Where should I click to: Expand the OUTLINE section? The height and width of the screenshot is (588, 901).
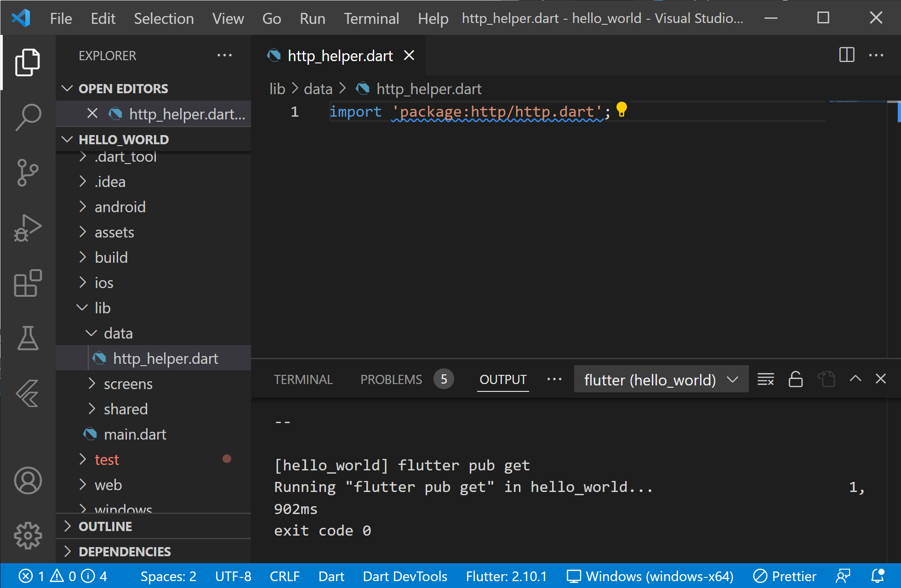point(105,526)
